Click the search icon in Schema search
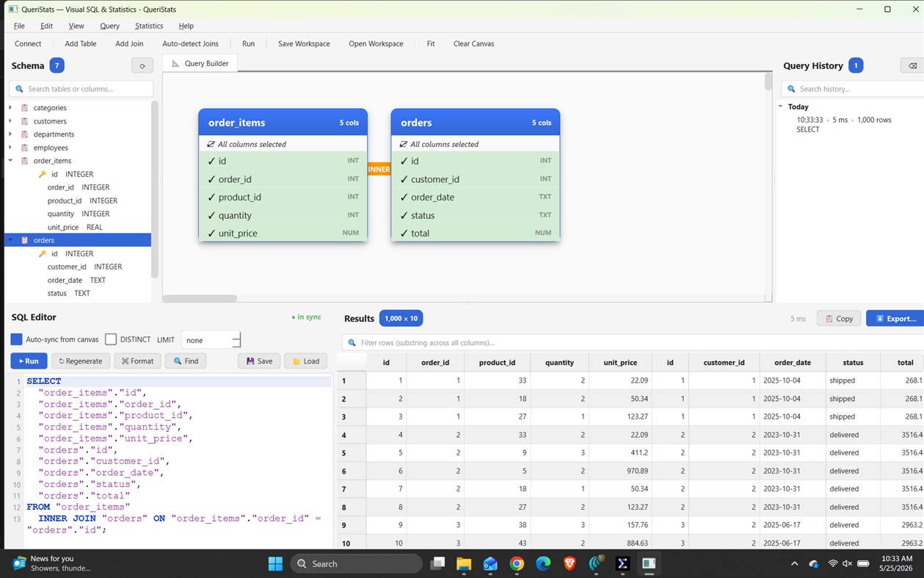The image size is (924, 578). click(x=18, y=89)
